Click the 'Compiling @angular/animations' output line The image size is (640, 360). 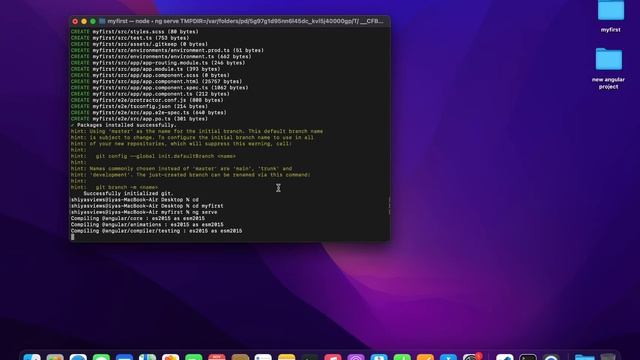[x=147, y=224]
